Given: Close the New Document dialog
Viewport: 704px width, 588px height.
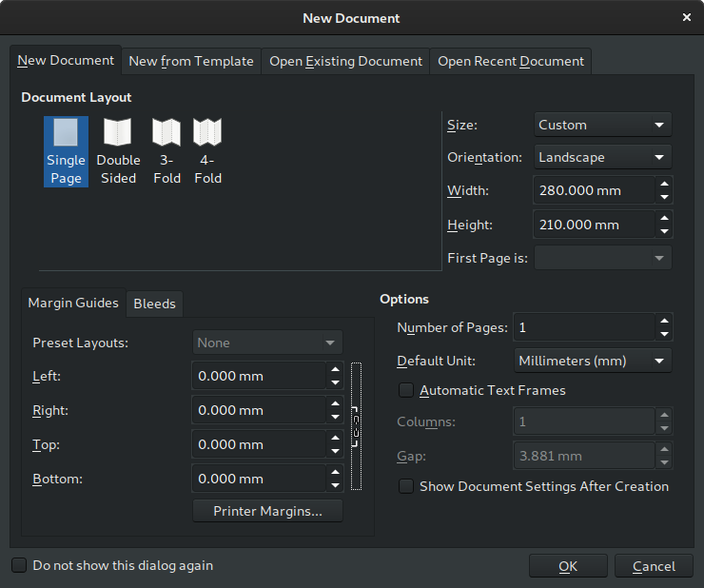Looking at the screenshot, I should coord(687,17).
